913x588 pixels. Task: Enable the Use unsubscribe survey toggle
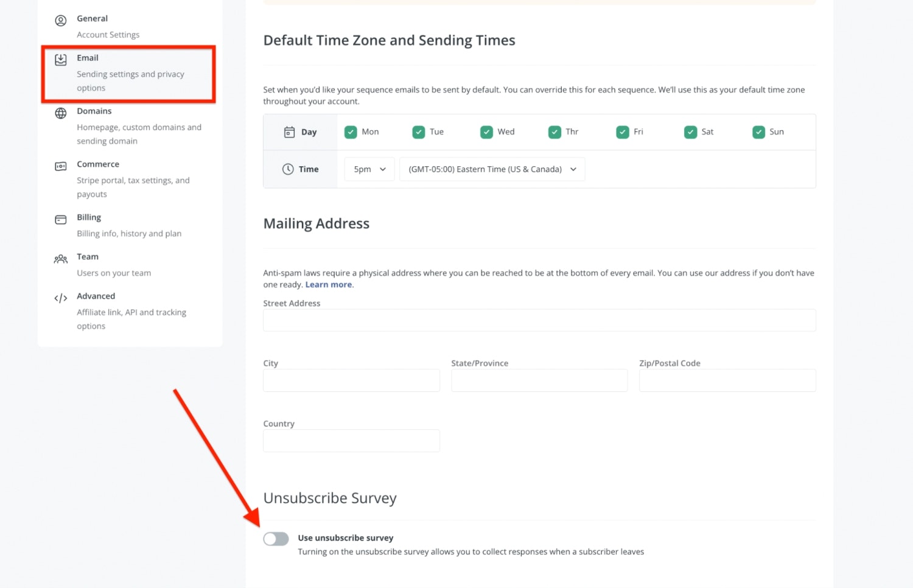pos(276,539)
